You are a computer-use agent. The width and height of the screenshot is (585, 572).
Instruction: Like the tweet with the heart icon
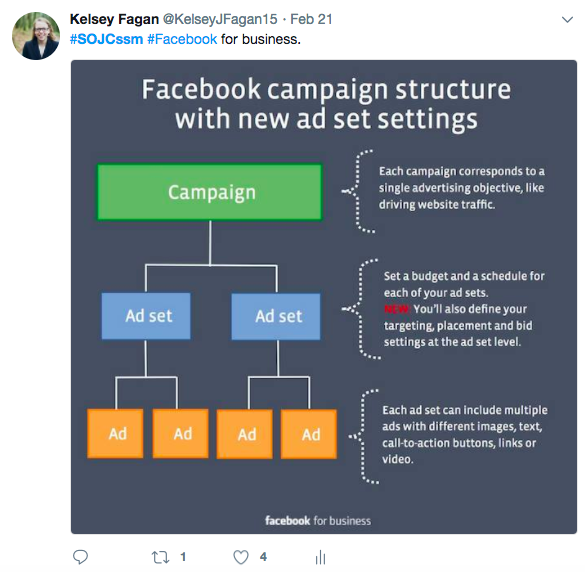241,557
